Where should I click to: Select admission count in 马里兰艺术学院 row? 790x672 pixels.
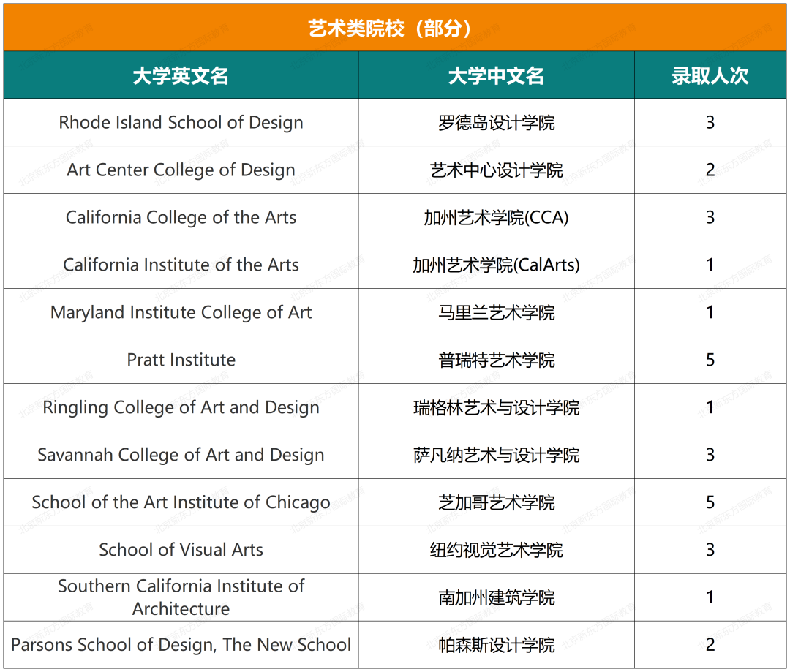[710, 312]
